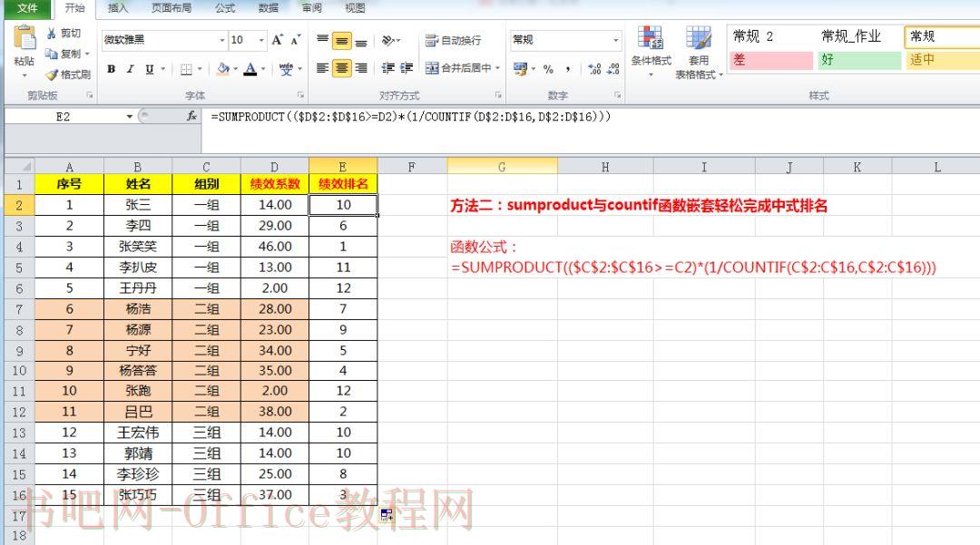Toggle middle vertical alignment
This screenshot has width=980, height=545.
click(x=342, y=41)
